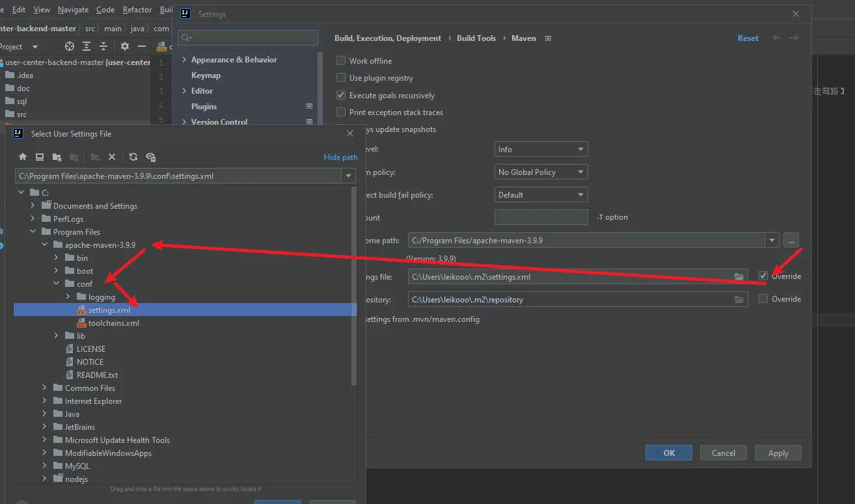Focus the Settings search field

pyautogui.click(x=248, y=38)
